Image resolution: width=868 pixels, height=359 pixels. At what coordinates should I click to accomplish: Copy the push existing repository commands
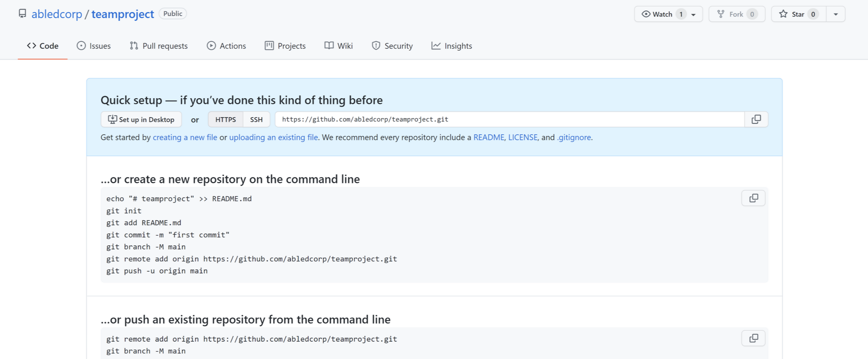(x=754, y=338)
